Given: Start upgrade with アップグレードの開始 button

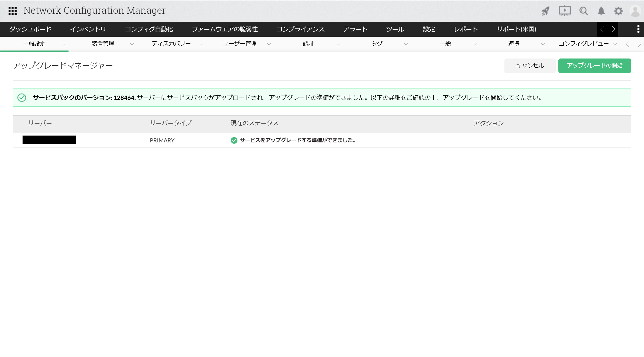Looking at the screenshot, I should pos(594,66).
